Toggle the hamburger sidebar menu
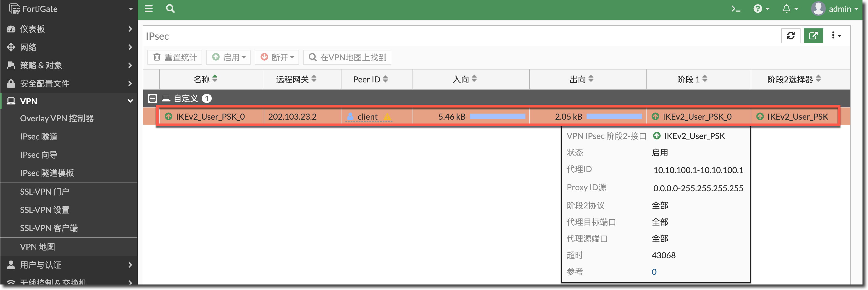868x290 pixels. coord(149,9)
